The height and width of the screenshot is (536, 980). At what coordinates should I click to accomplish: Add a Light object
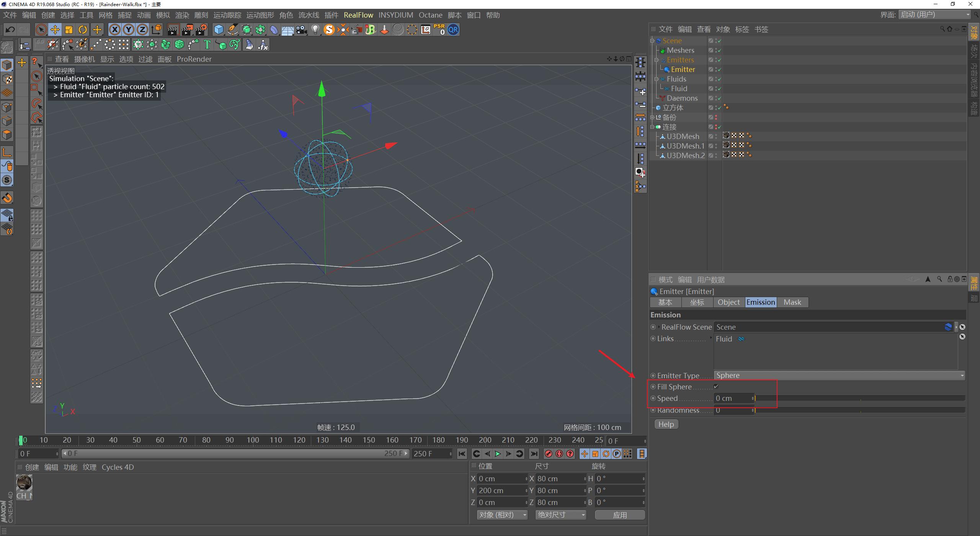(315, 29)
